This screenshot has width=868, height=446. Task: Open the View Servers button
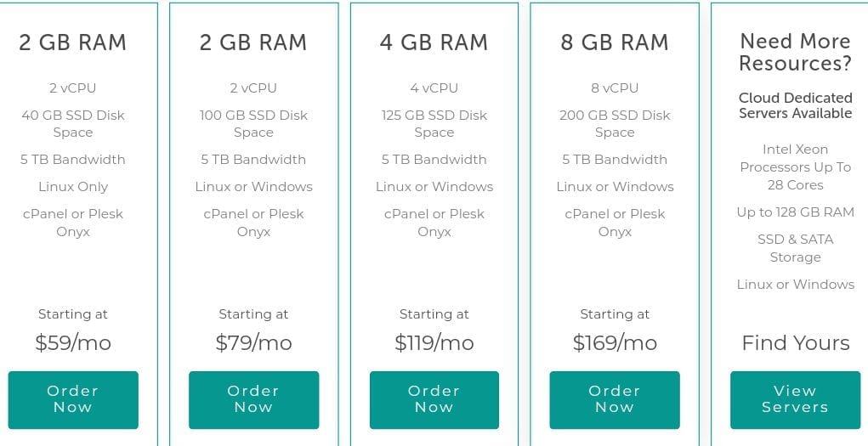pos(795,399)
